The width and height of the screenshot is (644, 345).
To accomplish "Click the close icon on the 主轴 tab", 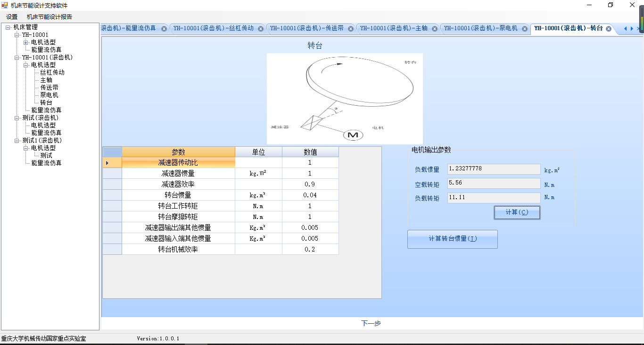I will click(435, 29).
